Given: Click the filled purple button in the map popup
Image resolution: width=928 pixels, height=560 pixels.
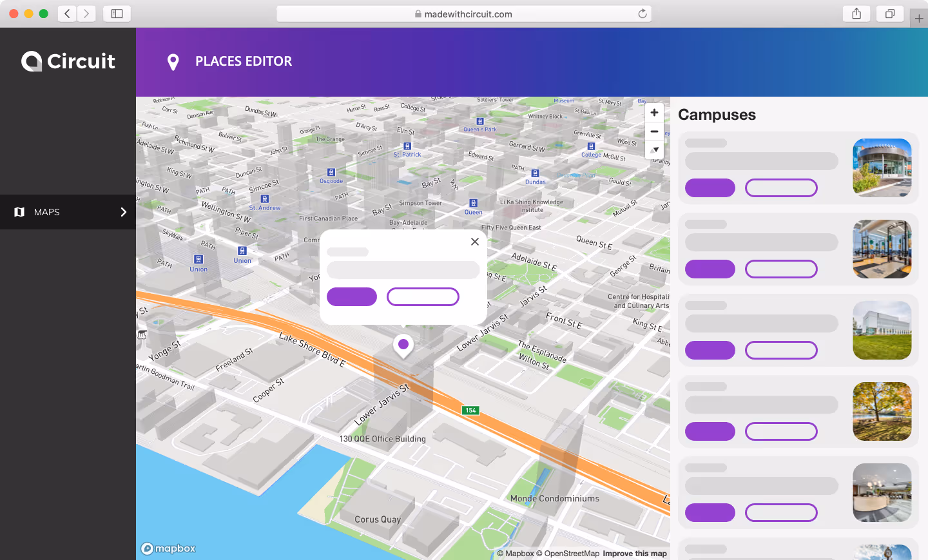Looking at the screenshot, I should 352,296.
